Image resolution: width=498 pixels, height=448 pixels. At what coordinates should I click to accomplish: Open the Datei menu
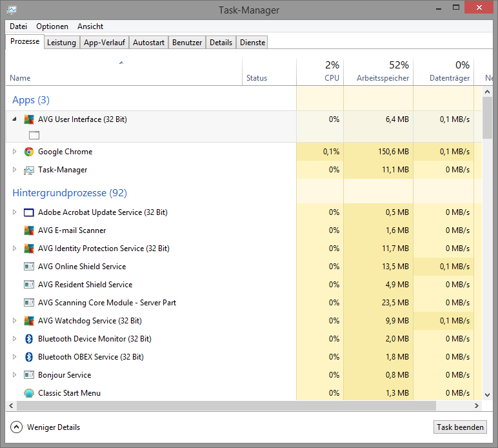(19, 26)
